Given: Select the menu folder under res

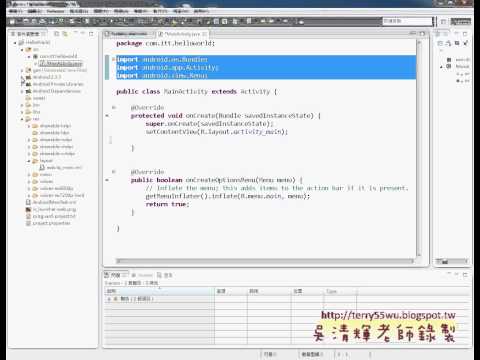Looking at the screenshot, I should [x=42, y=174].
